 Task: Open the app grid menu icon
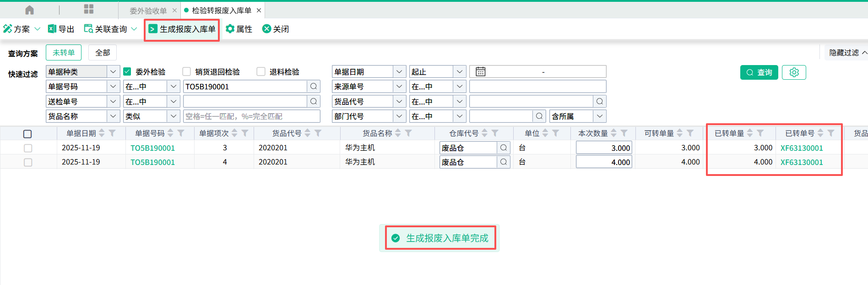(x=89, y=10)
